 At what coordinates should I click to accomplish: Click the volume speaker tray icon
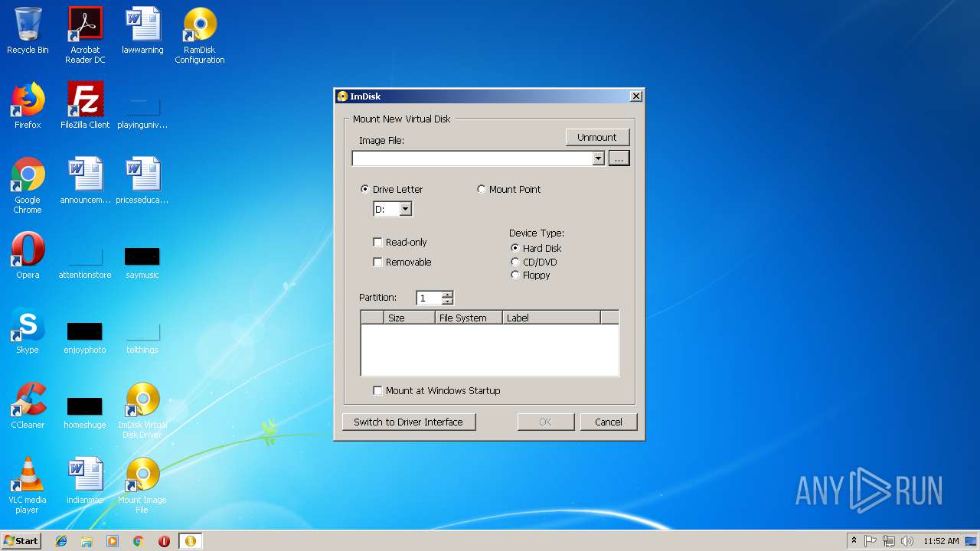[x=906, y=541]
